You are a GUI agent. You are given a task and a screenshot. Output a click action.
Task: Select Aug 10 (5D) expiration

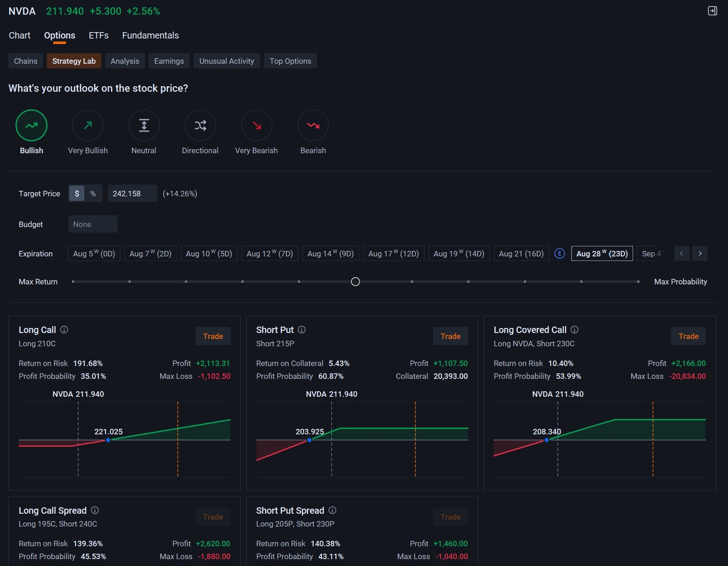pos(209,254)
